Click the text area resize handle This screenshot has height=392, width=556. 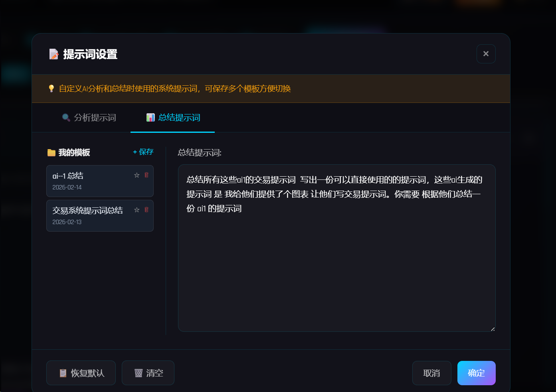pyautogui.click(x=493, y=329)
